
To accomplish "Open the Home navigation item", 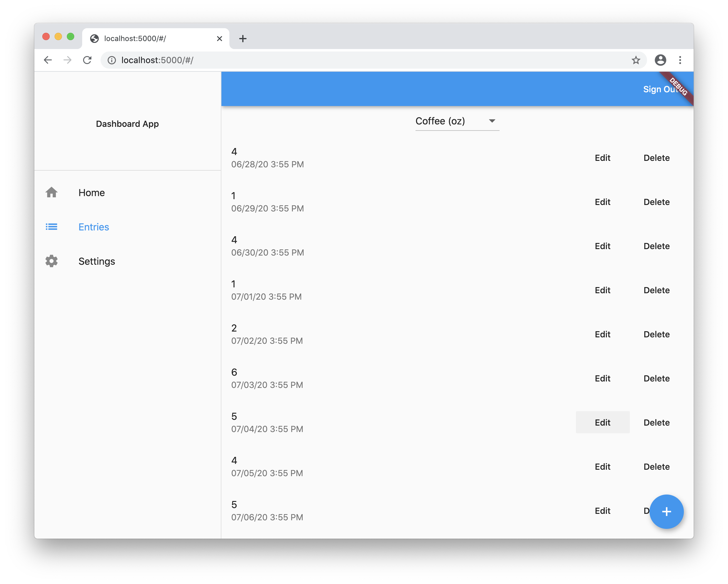I will tap(128, 193).
